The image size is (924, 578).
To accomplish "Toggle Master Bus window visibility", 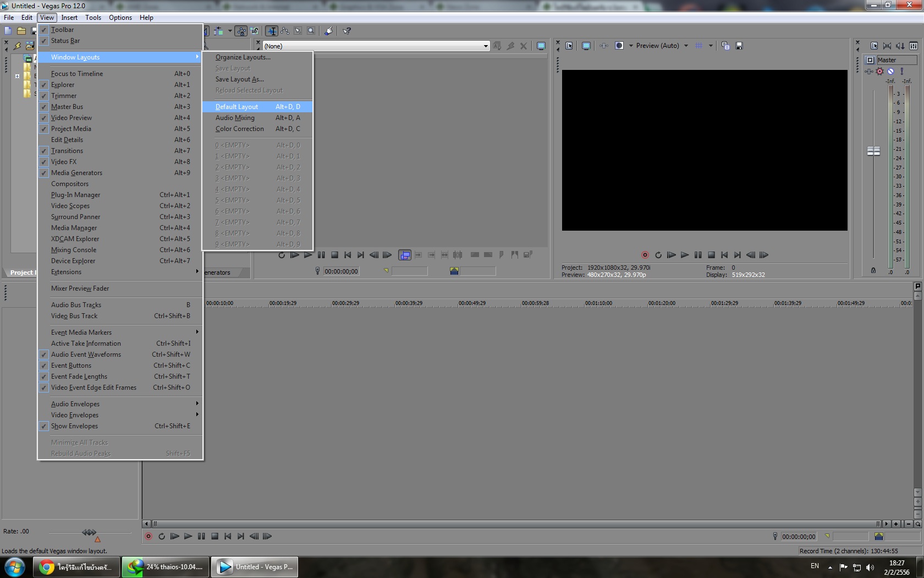I will [120, 107].
